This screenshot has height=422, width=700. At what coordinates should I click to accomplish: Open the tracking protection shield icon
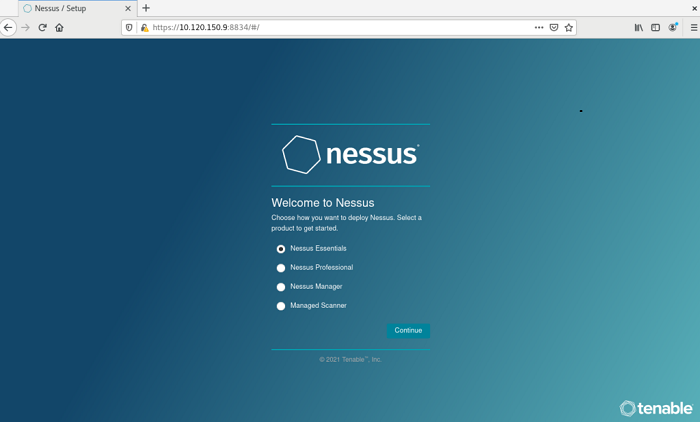(x=129, y=28)
